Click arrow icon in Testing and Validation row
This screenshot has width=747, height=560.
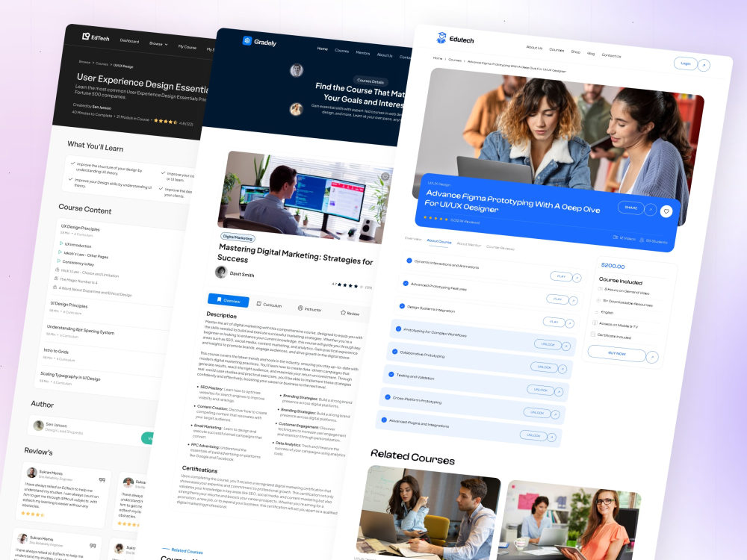pyautogui.click(x=559, y=392)
